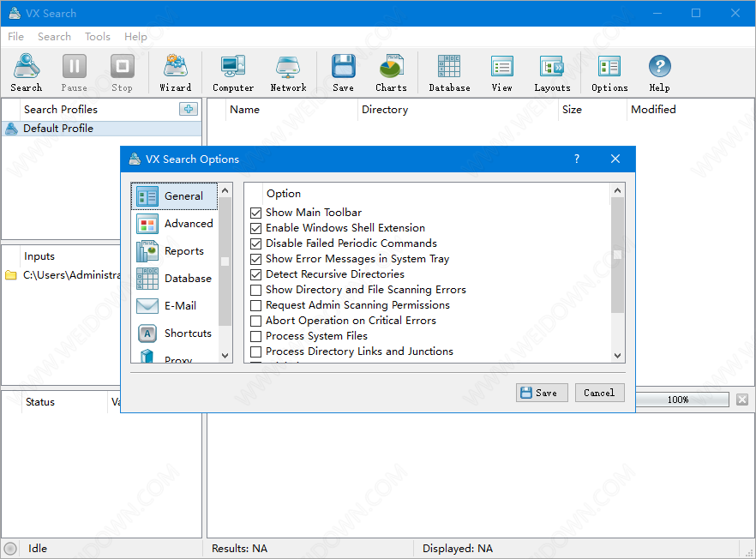Select the Database options category
This screenshot has height=559, width=756.
point(175,279)
